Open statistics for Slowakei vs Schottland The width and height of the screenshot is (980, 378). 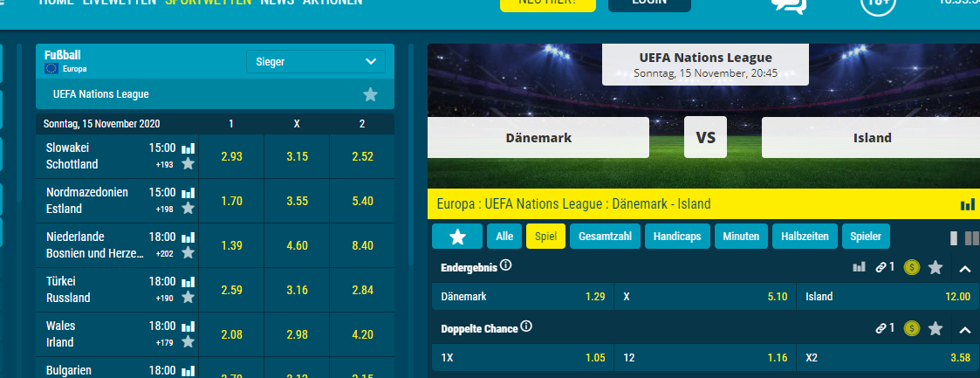pyautogui.click(x=188, y=148)
